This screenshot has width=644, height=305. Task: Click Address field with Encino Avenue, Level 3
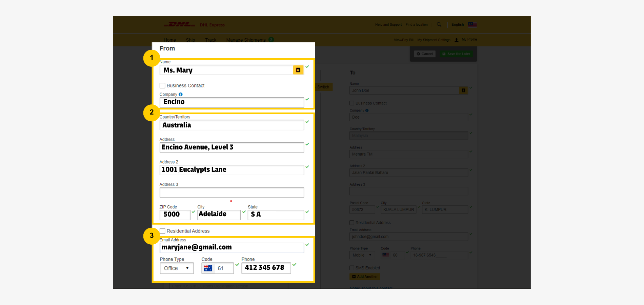[232, 147]
